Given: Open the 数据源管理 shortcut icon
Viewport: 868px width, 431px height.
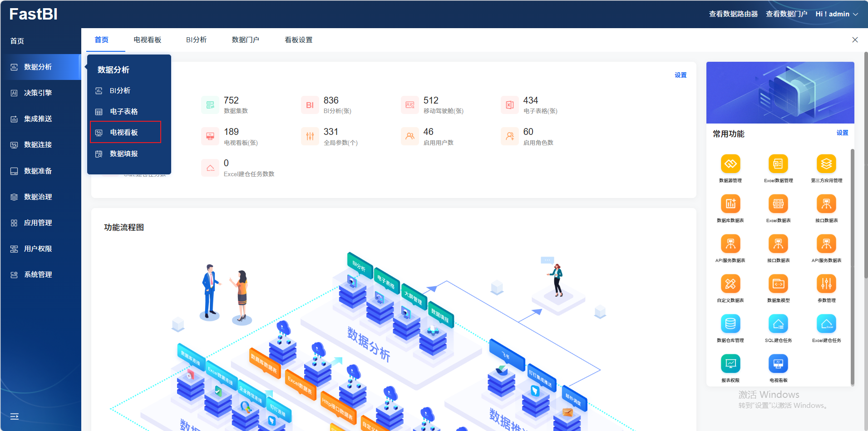Looking at the screenshot, I should point(730,164).
